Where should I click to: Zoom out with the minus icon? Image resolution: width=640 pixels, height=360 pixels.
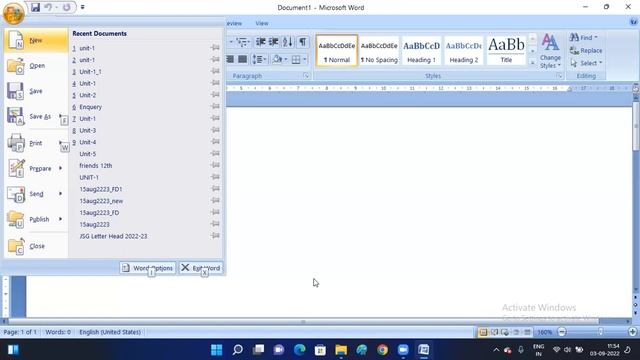pos(562,332)
